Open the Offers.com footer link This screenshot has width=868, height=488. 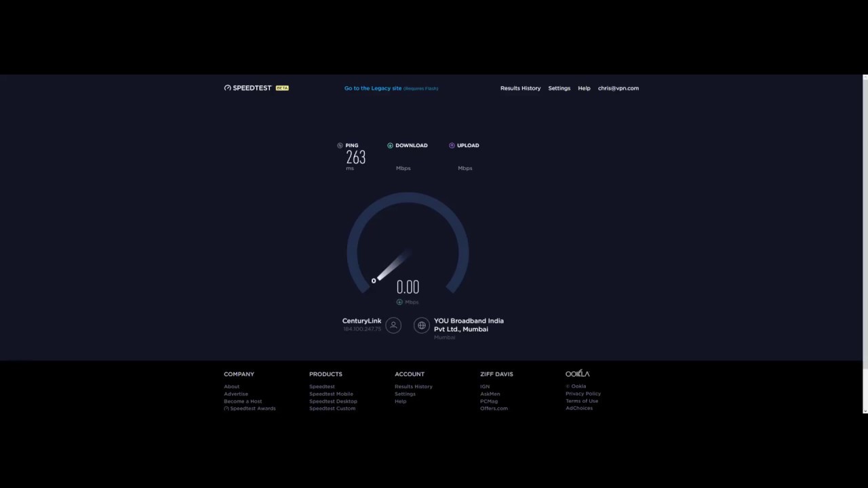(494, 408)
